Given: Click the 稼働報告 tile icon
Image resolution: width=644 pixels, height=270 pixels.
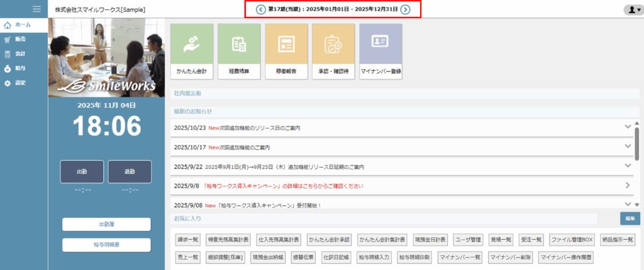Looking at the screenshot, I should [286, 44].
